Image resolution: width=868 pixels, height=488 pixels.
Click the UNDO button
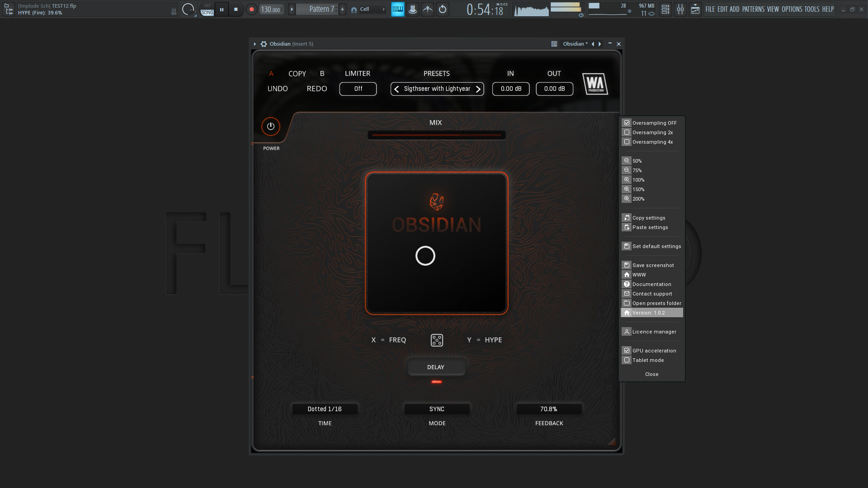coord(278,89)
